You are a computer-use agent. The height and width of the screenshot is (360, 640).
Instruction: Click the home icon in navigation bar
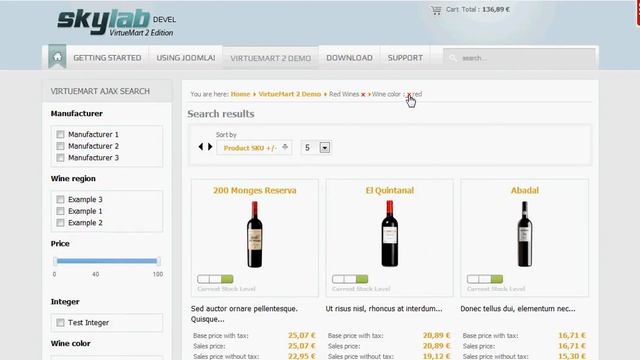57,57
